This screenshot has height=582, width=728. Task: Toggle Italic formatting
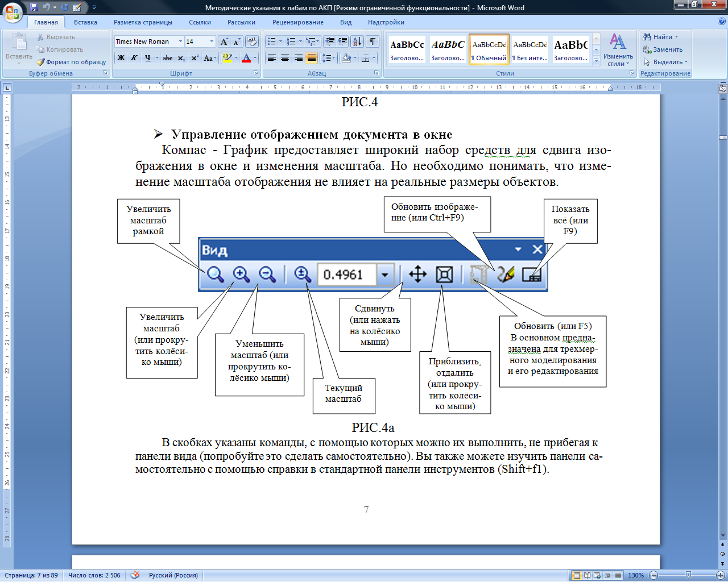pyautogui.click(x=134, y=58)
